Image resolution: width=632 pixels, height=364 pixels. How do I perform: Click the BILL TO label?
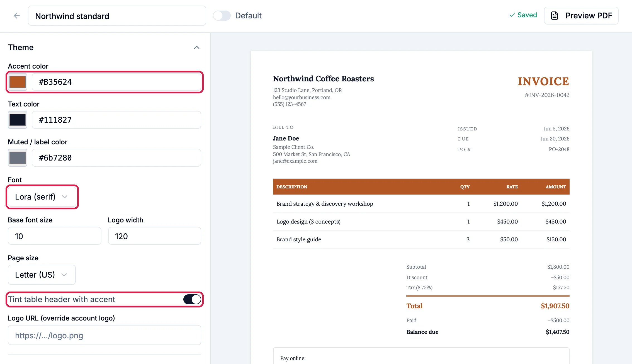click(x=283, y=127)
